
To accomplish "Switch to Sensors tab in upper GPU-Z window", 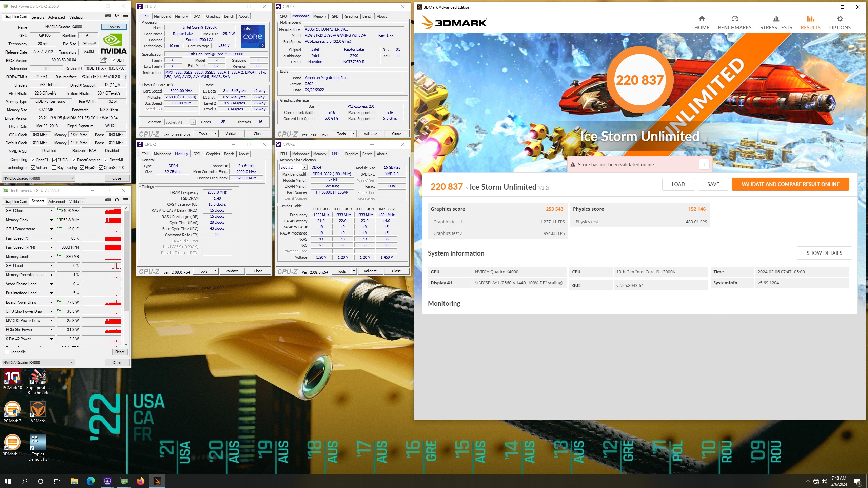I will pos(38,17).
